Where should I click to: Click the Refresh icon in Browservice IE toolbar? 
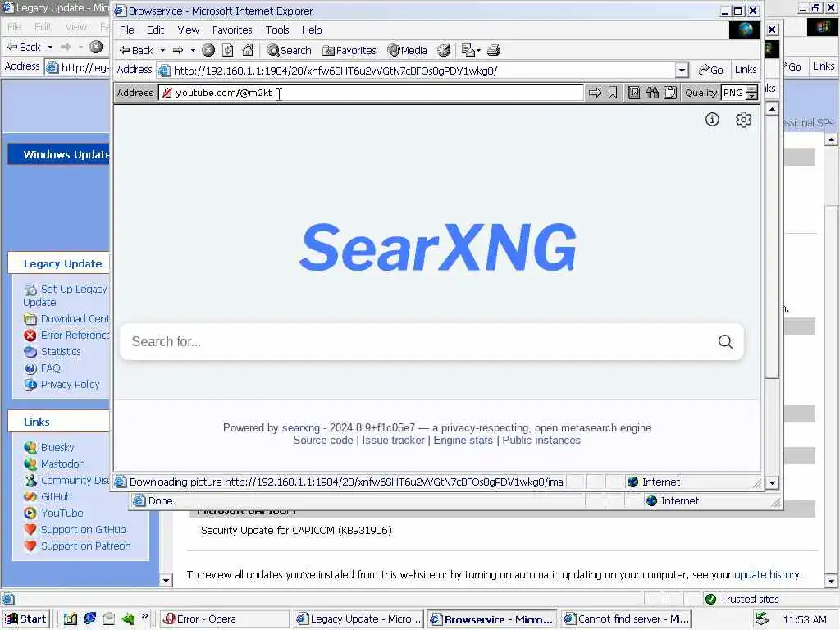228,50
